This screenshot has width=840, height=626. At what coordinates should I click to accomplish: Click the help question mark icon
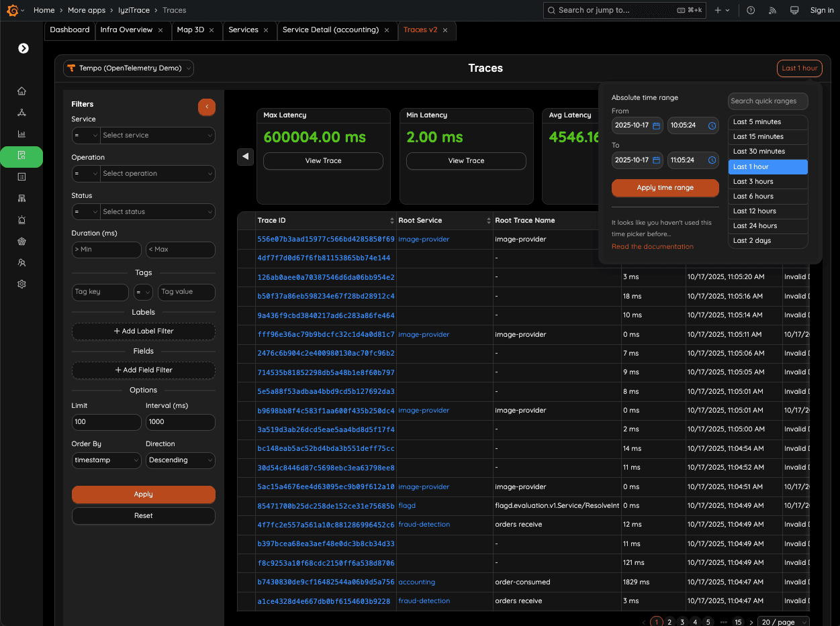pos(751,10)
